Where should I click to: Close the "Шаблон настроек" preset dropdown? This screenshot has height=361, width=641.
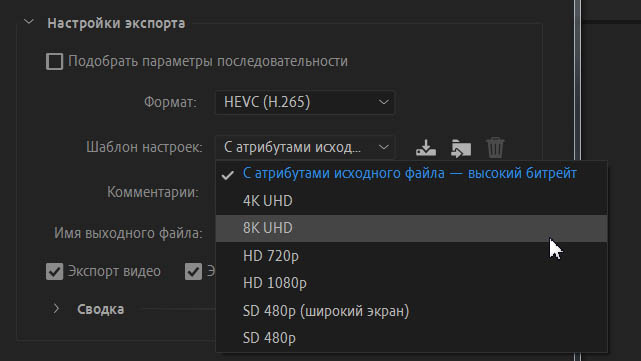[305, 147]
